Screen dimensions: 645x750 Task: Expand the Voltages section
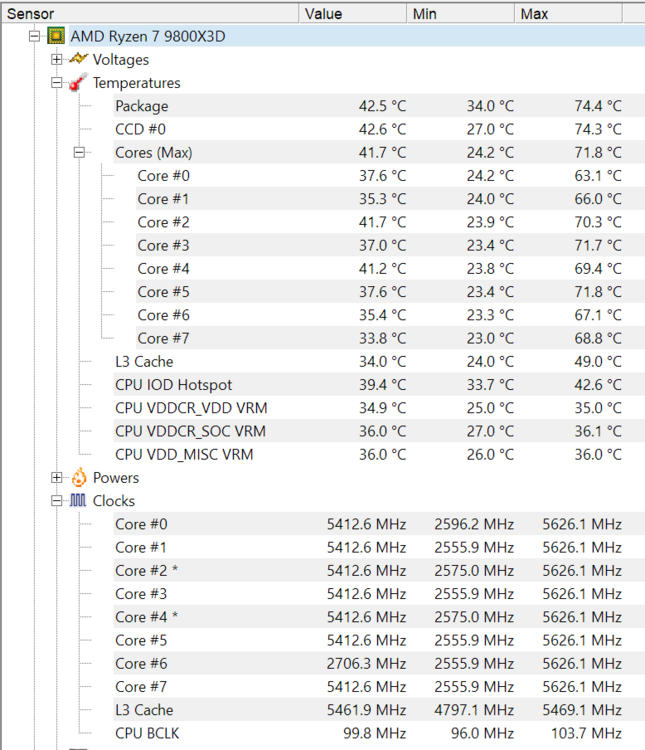(x=57, y=60)
